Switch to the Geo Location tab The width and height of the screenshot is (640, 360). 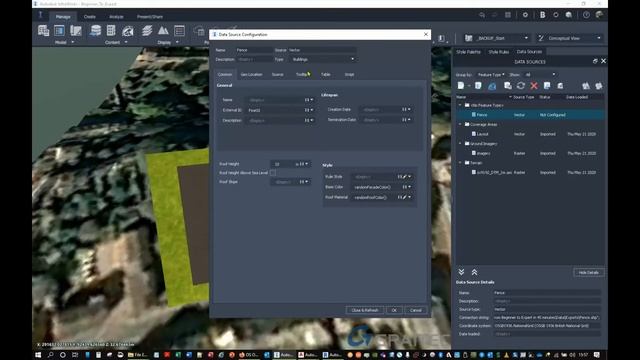tap(251, 75)
